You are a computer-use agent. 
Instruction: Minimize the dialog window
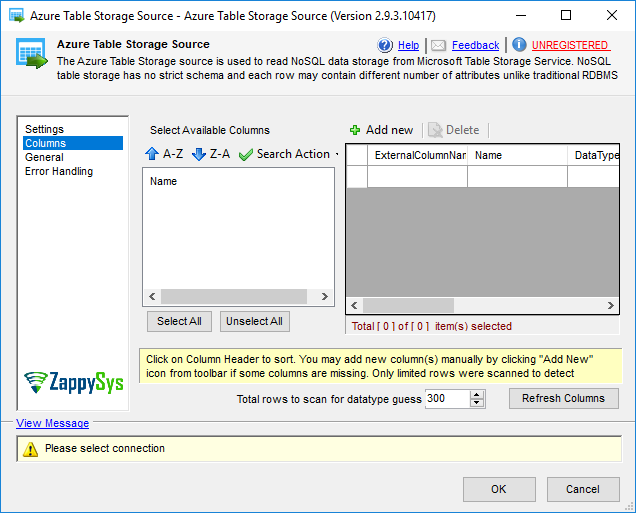pos(521,15)
